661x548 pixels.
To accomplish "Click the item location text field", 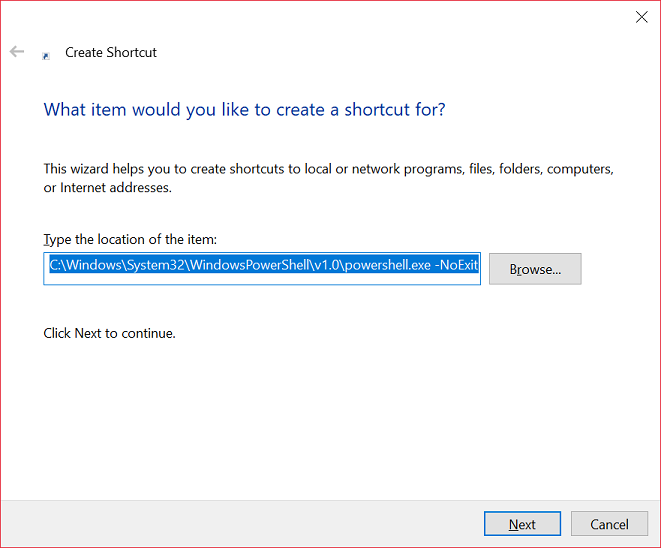I will (x=262, y=269).
